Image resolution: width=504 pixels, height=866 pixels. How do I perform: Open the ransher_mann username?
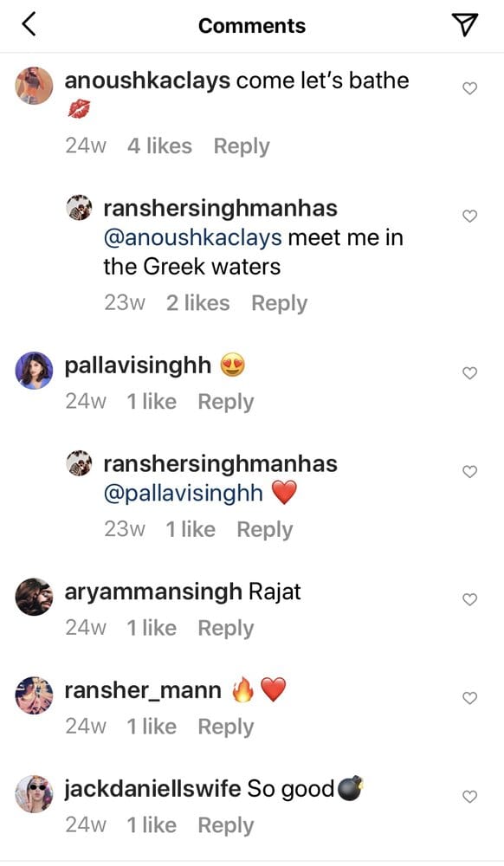click(x=143, y=690)
